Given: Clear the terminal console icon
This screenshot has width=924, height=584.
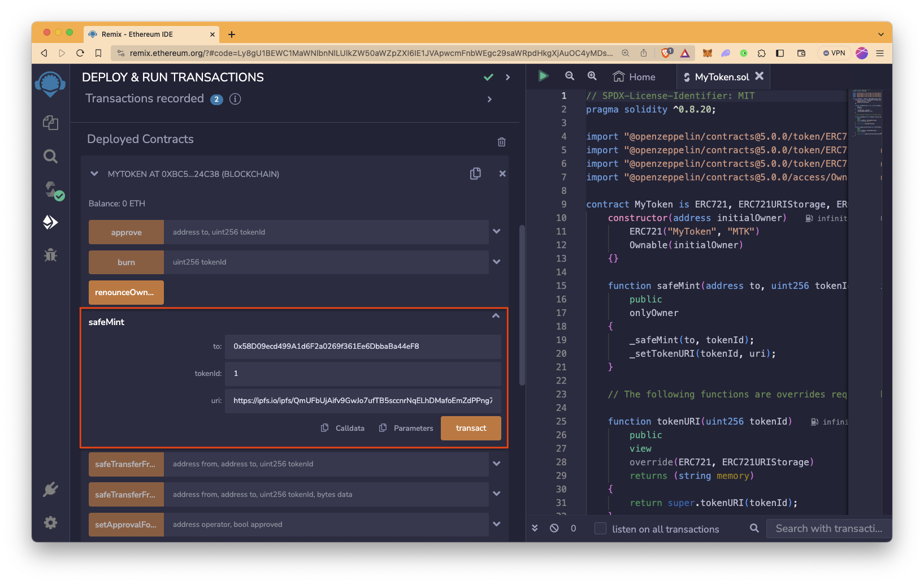Looking at the screenshot, I should 554,528.
